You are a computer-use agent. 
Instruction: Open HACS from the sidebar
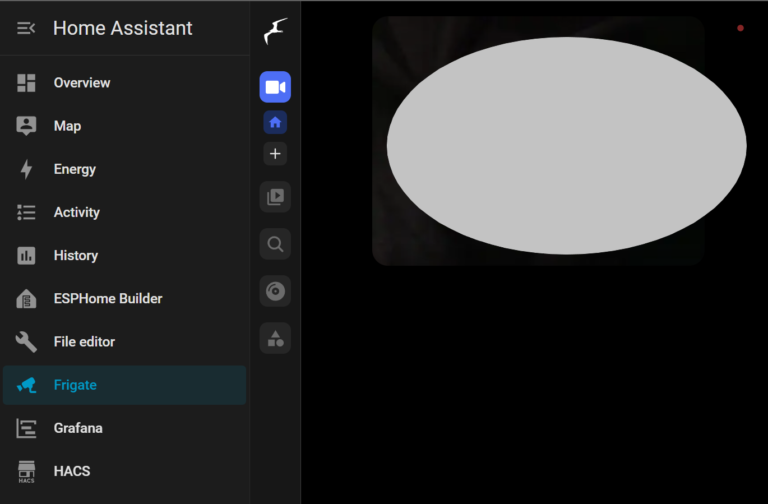coord(124,471)
